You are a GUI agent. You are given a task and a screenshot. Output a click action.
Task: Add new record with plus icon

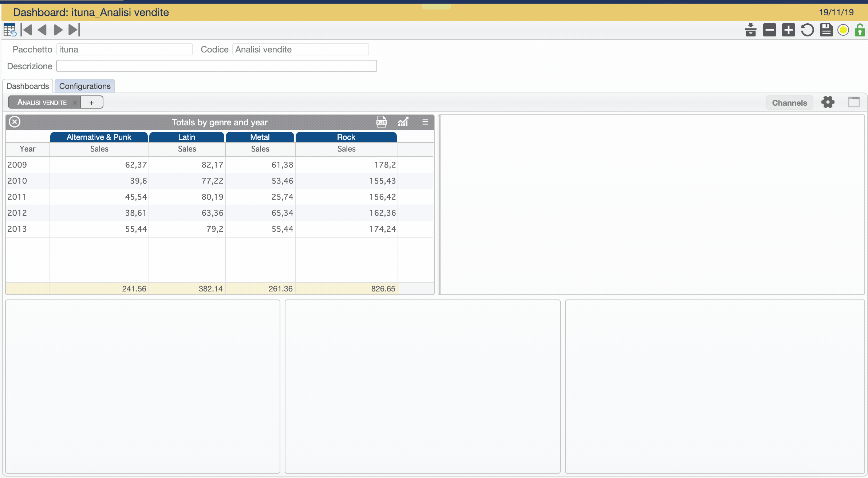click(x=789, y=30)
